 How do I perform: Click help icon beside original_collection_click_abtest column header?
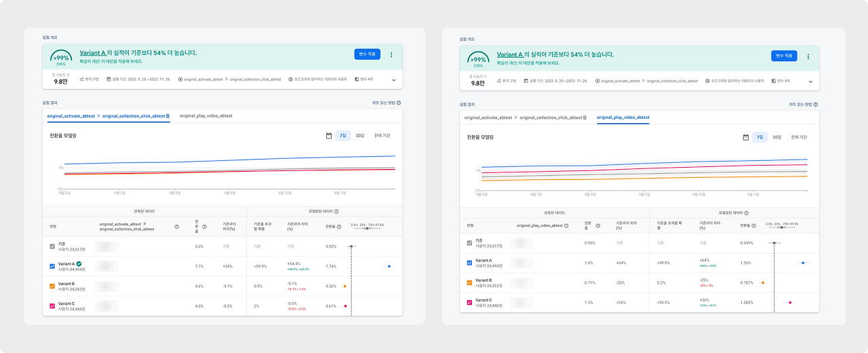(176, 227)
